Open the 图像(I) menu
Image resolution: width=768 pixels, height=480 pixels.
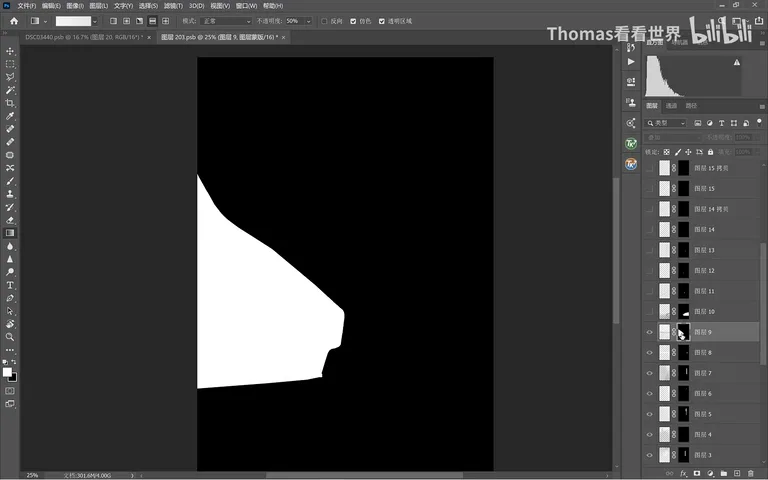click(75, 6)
